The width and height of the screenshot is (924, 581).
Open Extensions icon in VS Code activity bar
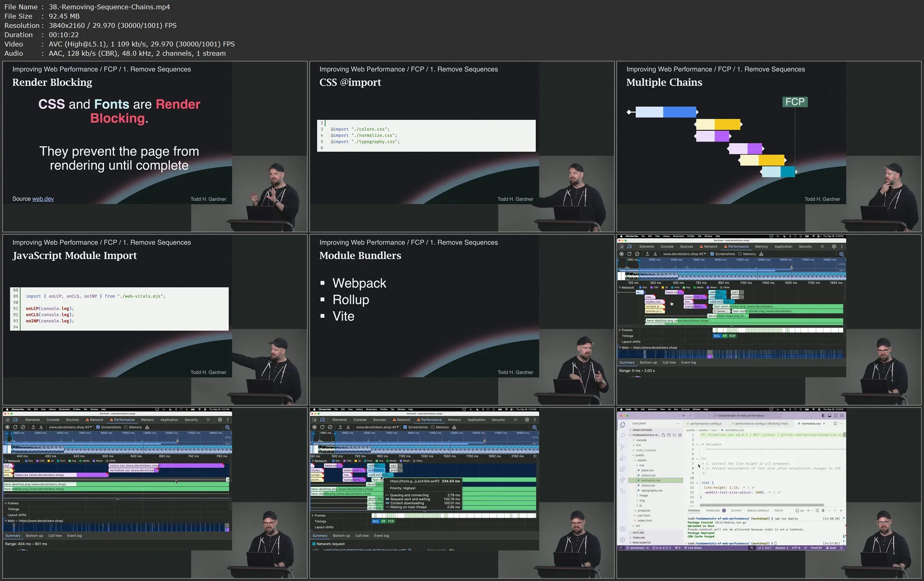coord(622,469)
